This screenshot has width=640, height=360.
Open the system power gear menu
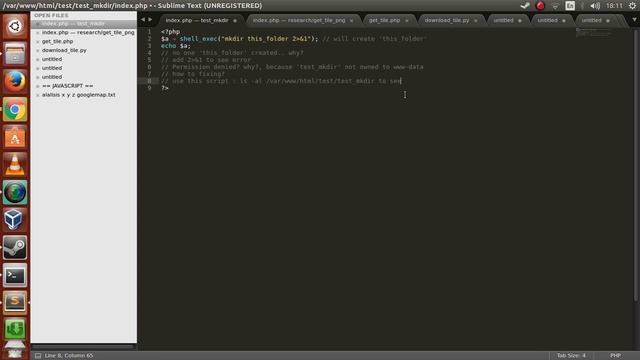(x=632, y=6)
